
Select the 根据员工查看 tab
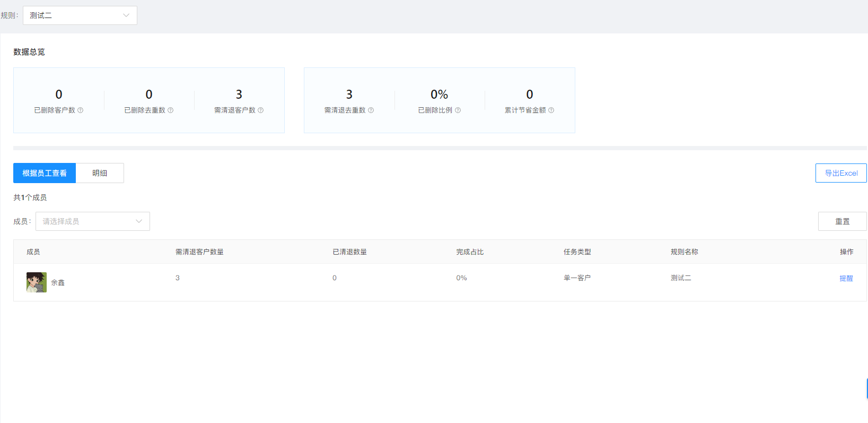click(45, 173)
